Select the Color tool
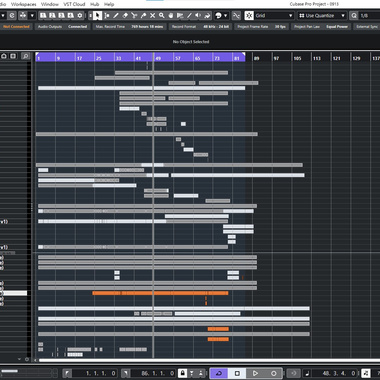Screen dimensions: 380x380 point(207,15)
